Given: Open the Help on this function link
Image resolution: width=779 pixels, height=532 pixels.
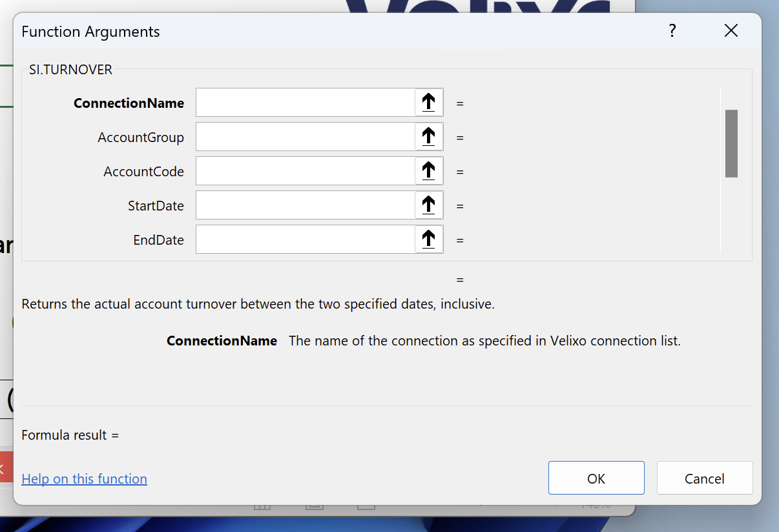Looking at the screenshot, I should click(x=85, y=479).
